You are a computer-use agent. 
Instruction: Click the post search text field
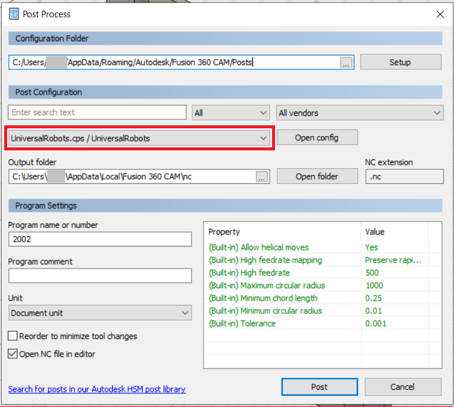(97, 112)
